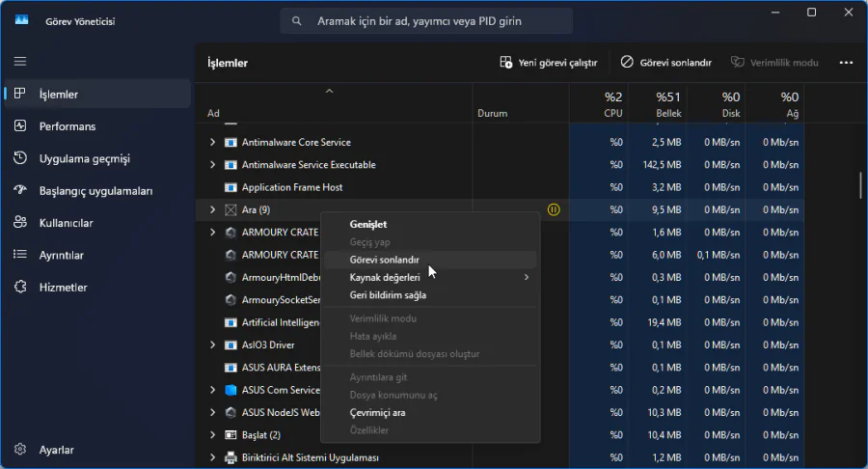Click the ASUS NodeJS Web process icon
The width and height of the screenshot is (868, 469).
pyautogui.click(x=231, y=412)
